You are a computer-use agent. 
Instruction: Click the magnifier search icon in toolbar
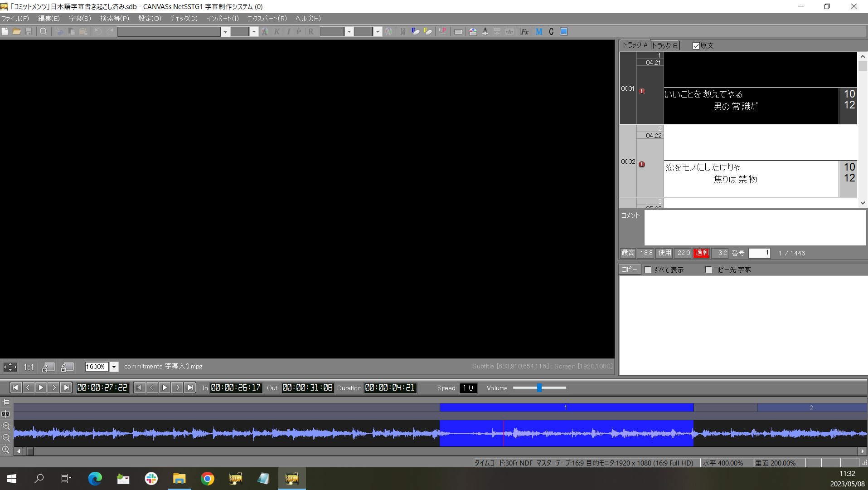(x=44, y=32)
